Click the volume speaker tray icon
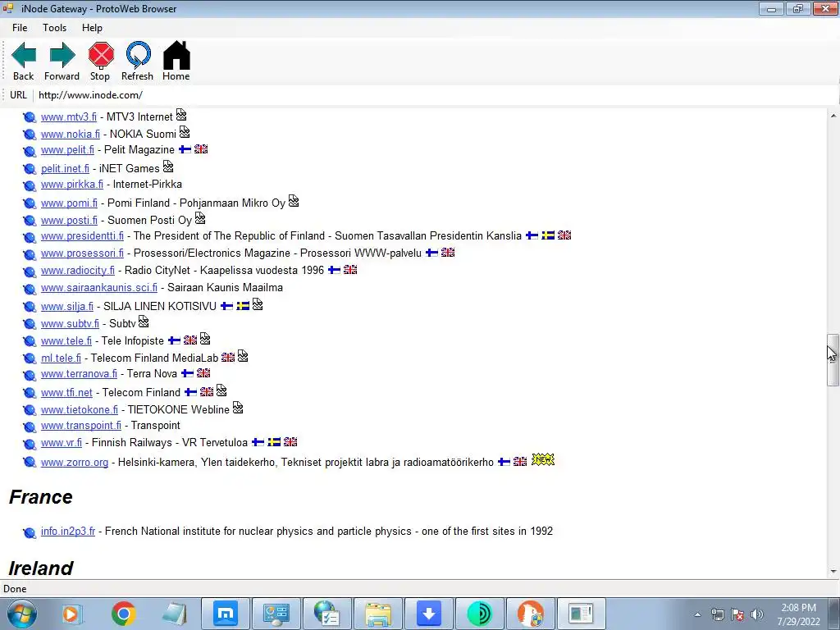The width and height of the screenshot is (840, 630). coord(757,614)
